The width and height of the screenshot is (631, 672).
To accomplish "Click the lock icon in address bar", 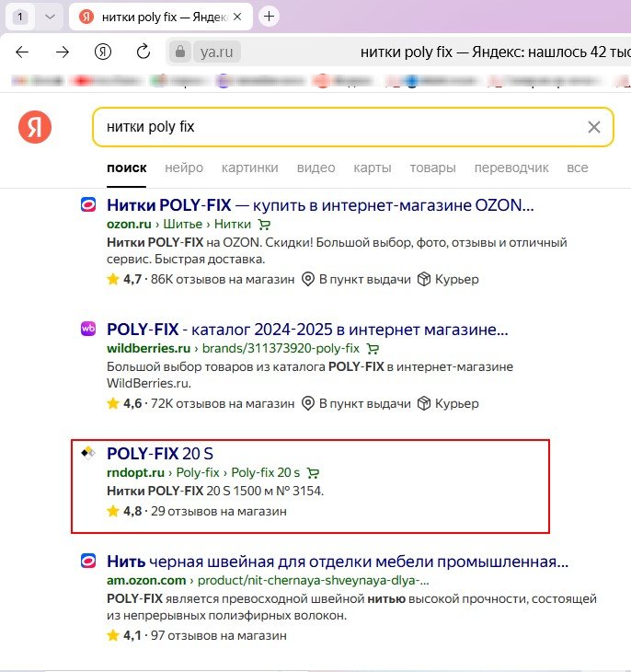I will [181, 52].
